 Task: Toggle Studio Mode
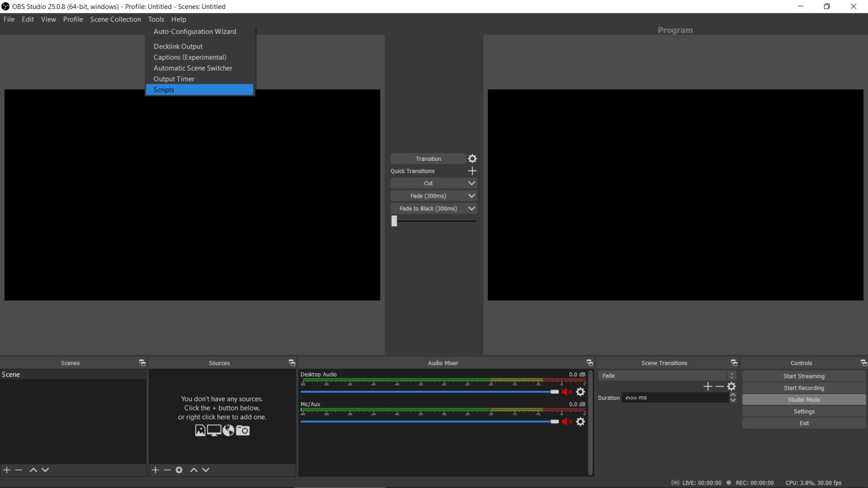803,399
